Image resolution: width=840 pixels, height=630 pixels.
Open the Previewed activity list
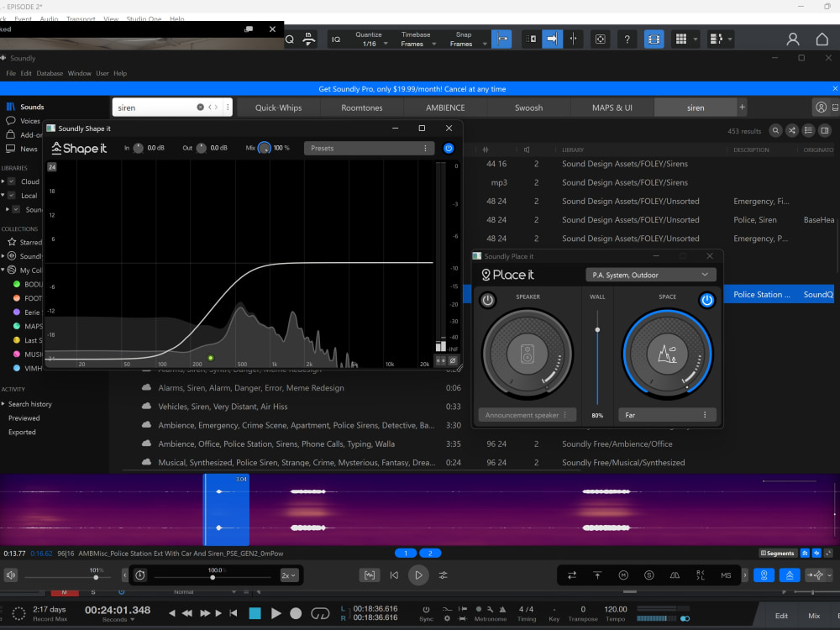[24, 417]
